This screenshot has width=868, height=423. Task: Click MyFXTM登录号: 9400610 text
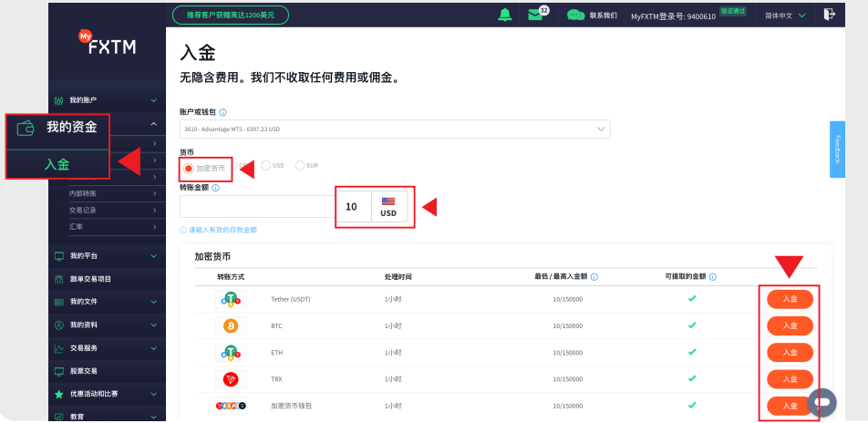(x=673, y=16)
